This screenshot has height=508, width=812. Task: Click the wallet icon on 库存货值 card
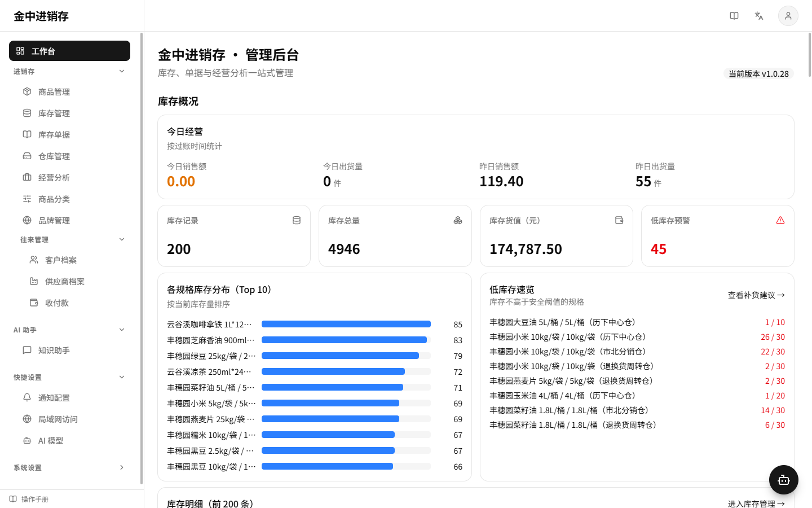[619, 220]
